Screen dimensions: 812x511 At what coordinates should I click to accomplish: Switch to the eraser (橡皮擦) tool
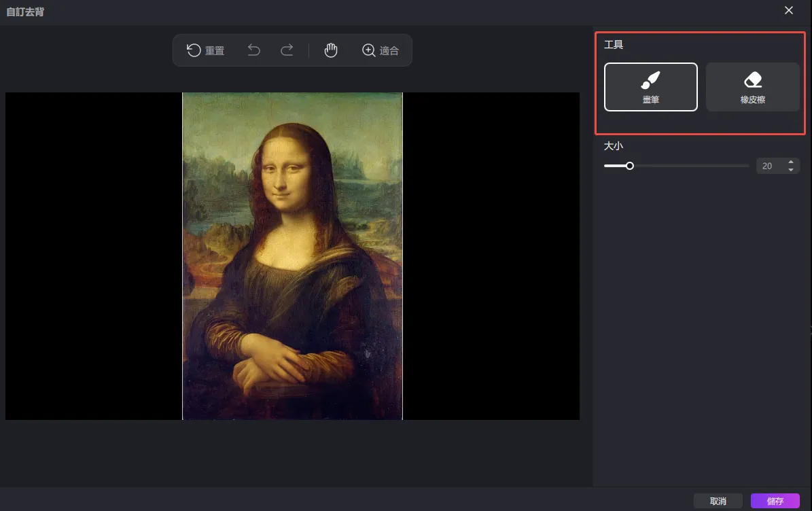pos(752,87)
